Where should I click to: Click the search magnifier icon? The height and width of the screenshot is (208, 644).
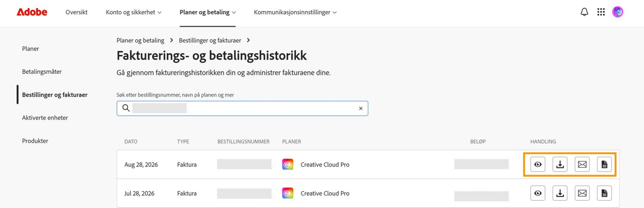[x=126, y=108]
